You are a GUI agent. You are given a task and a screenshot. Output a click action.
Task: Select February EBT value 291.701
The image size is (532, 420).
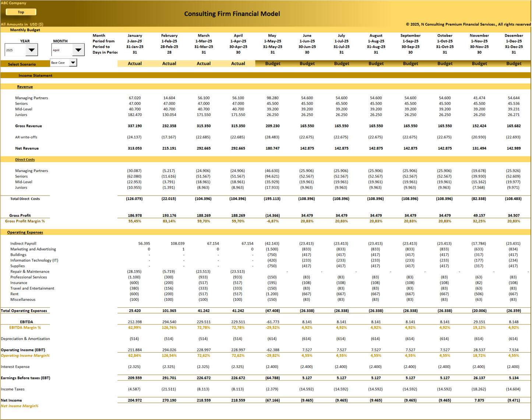[x=169, y=378]
